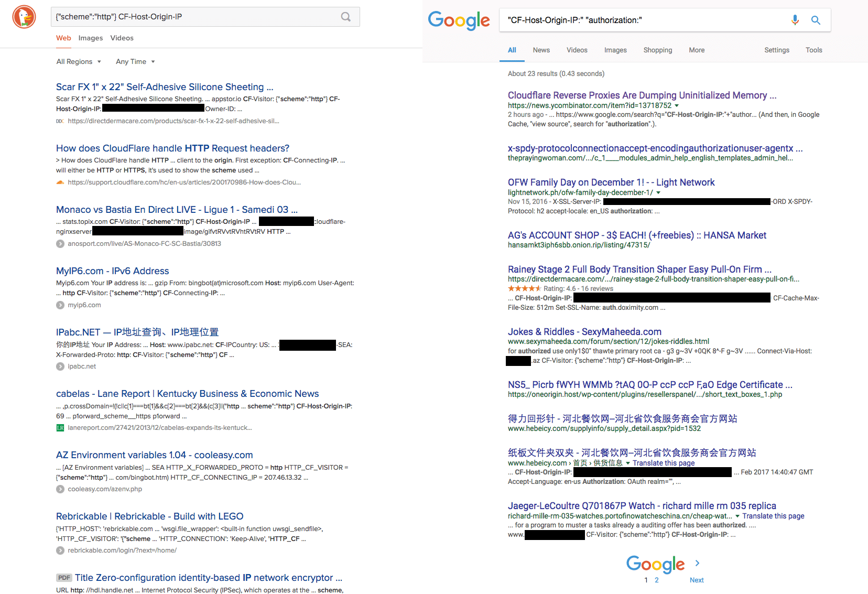
Task: Open Cloudflare Reverse Proxies Are Dumping Uninitialized Memory
Action: pos(642,95)
